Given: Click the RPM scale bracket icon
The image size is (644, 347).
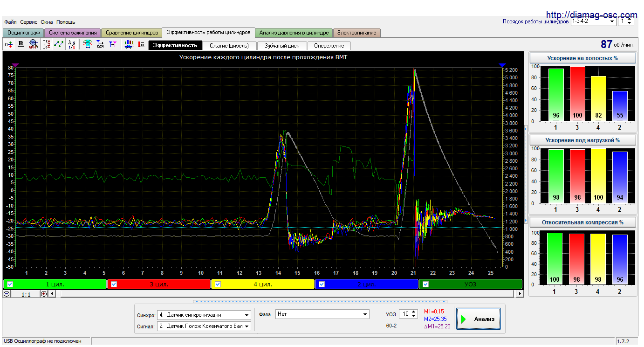Looking at the screenshot, I should pos(47,44).
